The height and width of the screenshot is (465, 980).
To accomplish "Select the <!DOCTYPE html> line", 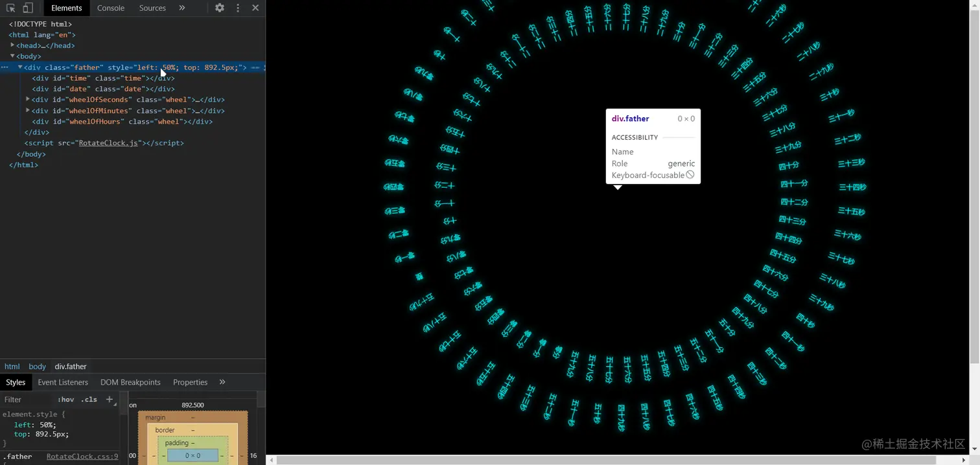I will click(x=40, y=24).
